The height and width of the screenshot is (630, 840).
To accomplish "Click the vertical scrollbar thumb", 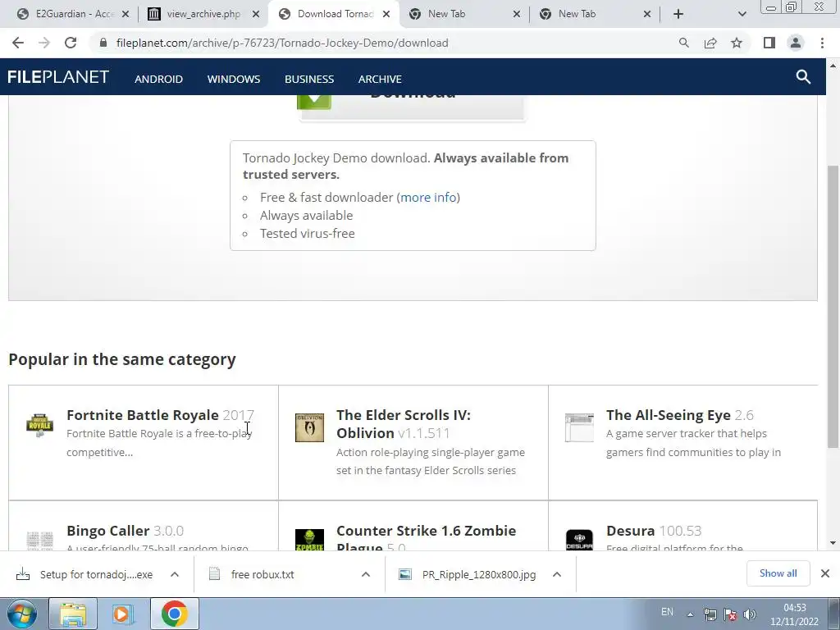I will 833,307.
